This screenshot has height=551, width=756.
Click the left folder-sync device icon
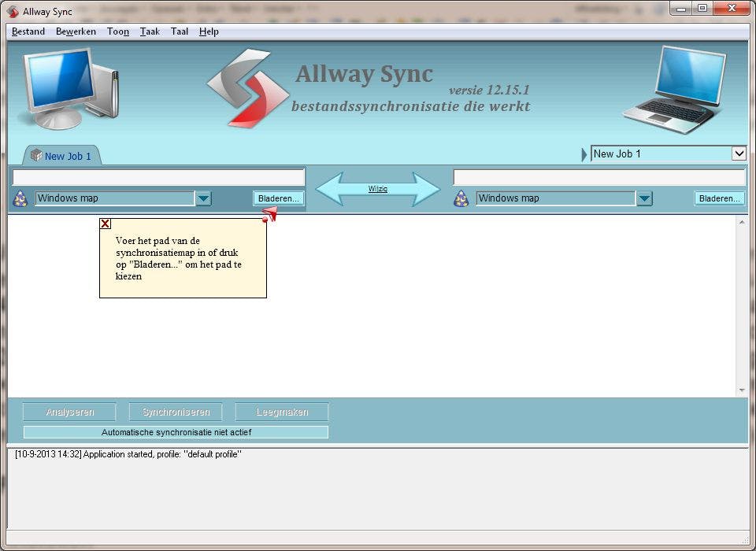click(20, 198)
